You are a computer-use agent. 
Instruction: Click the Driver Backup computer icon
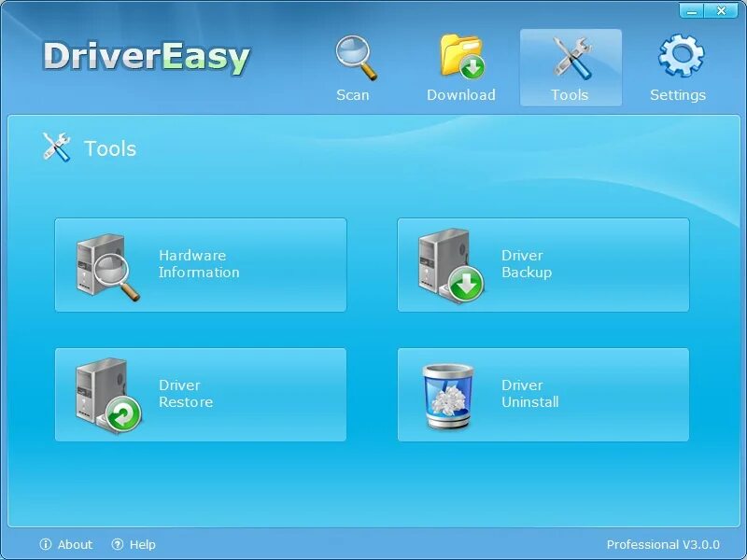tap(451, 266)
